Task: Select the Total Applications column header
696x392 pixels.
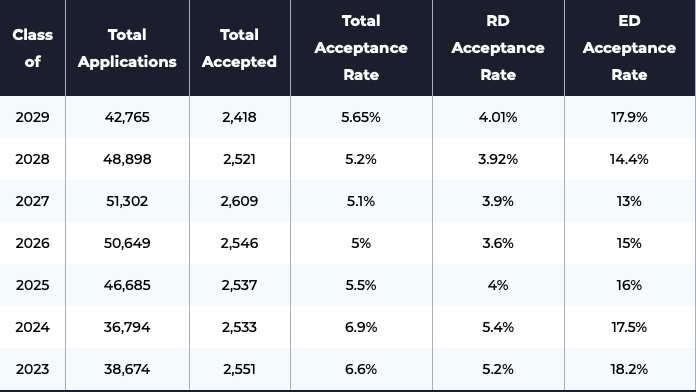Action: coord(127,48)
